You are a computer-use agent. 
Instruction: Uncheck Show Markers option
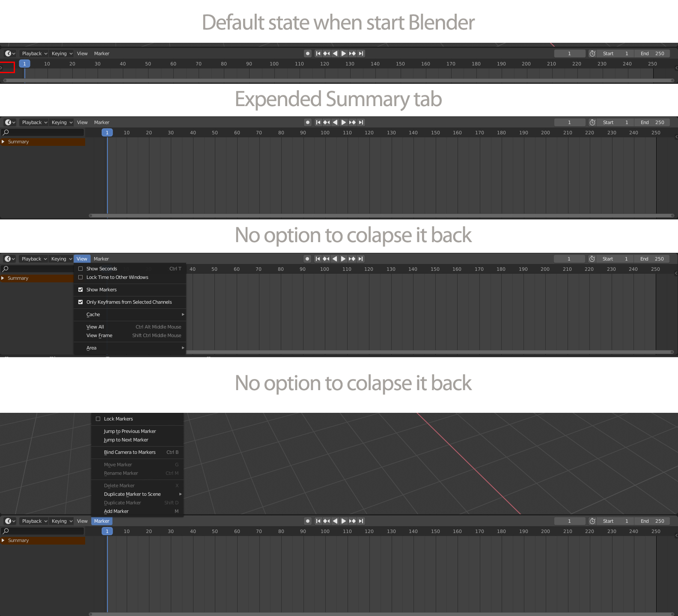click(80, 290)
